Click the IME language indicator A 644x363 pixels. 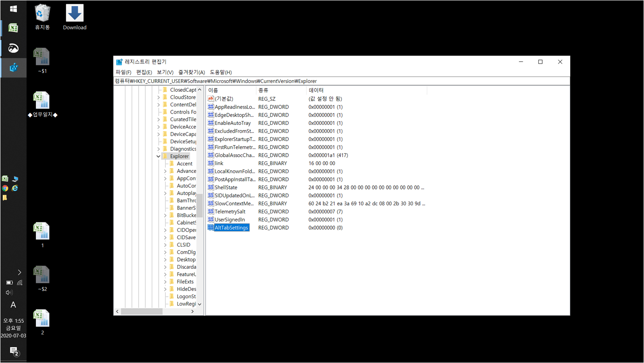point(13,305)
